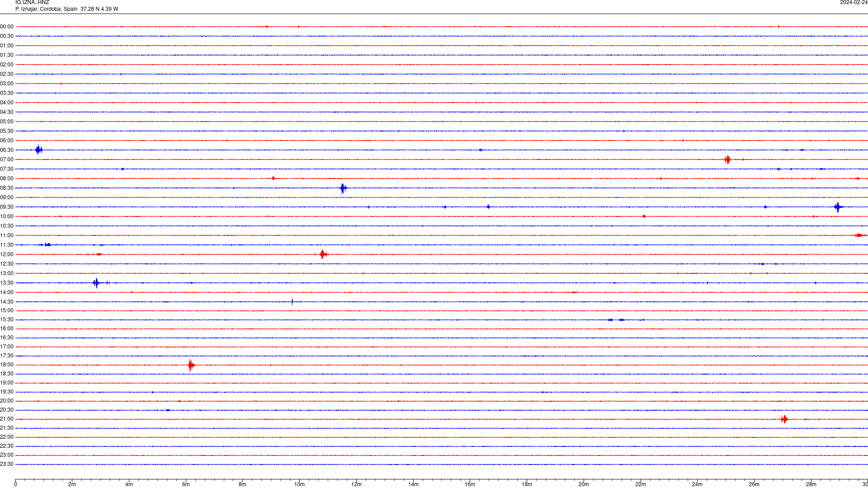Select the 09:30 trace time label

coord(7,207)
